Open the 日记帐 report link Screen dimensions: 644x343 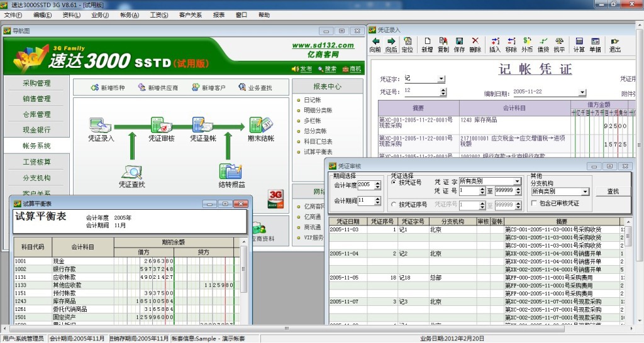click(312, 100)
